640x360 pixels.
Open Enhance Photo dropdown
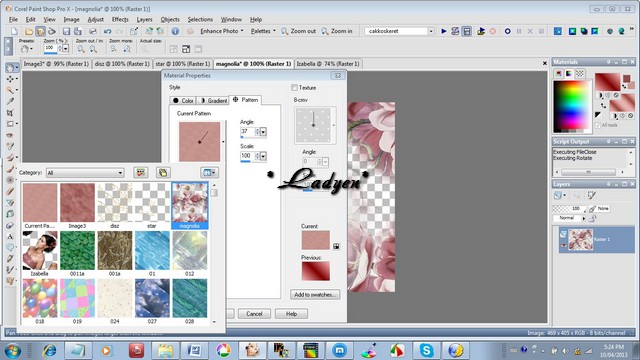(222, 31)
